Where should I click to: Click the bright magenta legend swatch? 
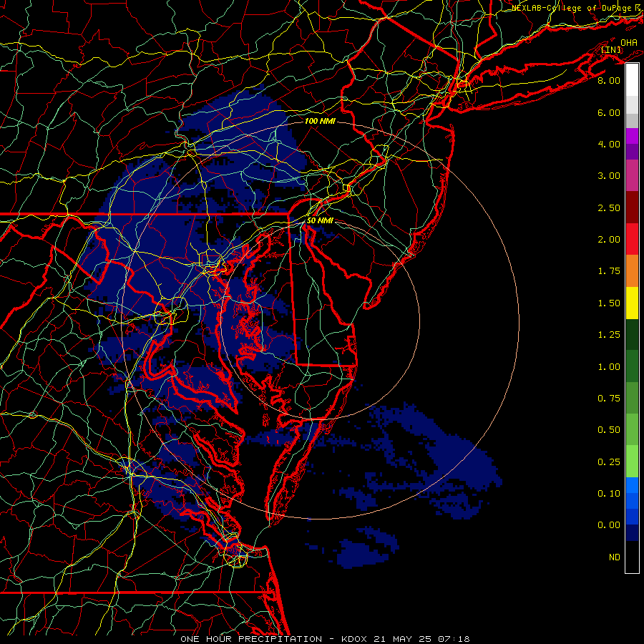click(632, 136)
